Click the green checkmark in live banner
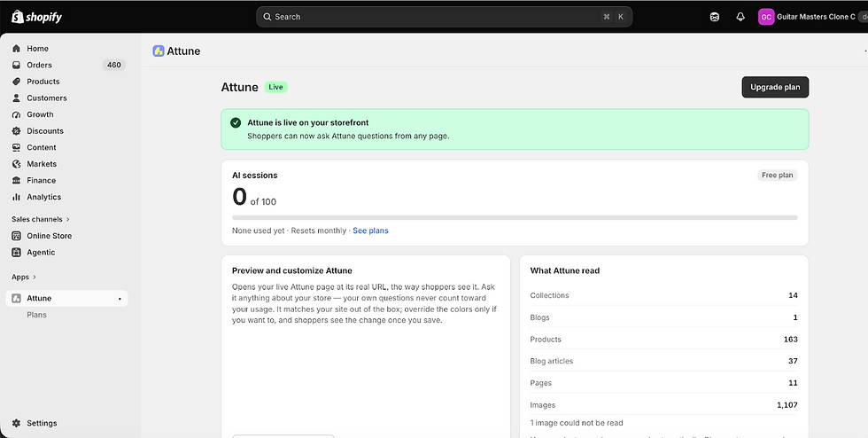The height and width of the screenshot is (438, 868). [x=236, y=122]
